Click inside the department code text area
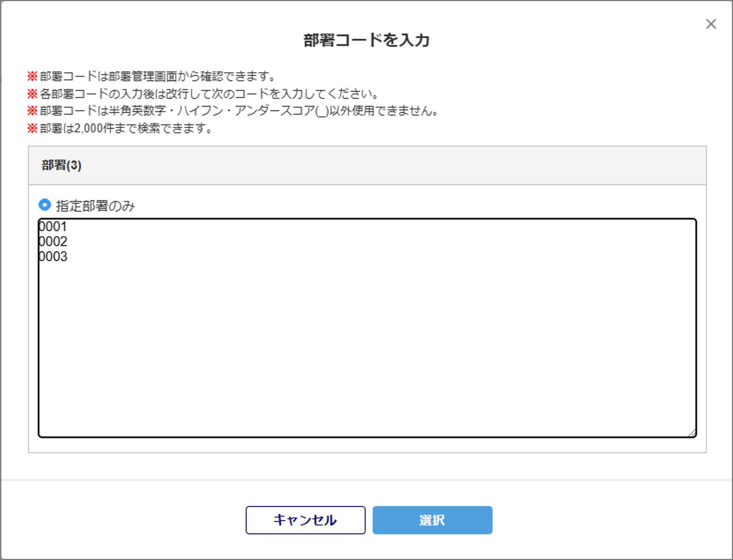733x560 pixels. click(367, 328)
